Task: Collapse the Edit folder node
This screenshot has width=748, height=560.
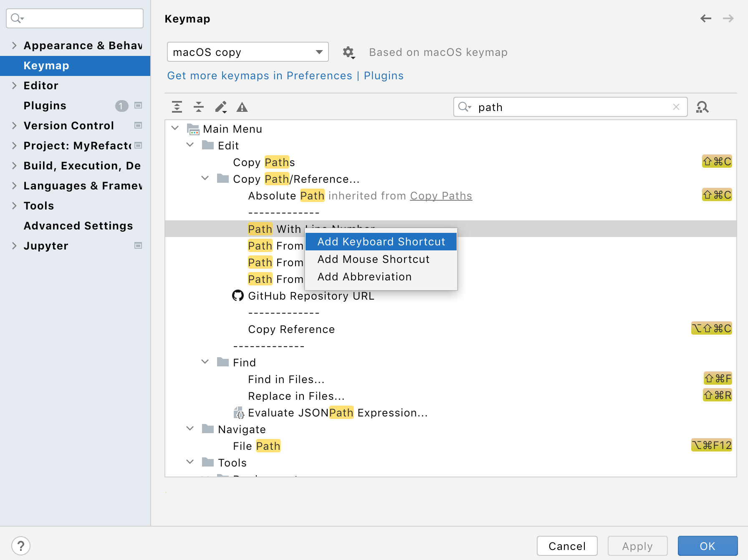Action: (x=190, y=145)
